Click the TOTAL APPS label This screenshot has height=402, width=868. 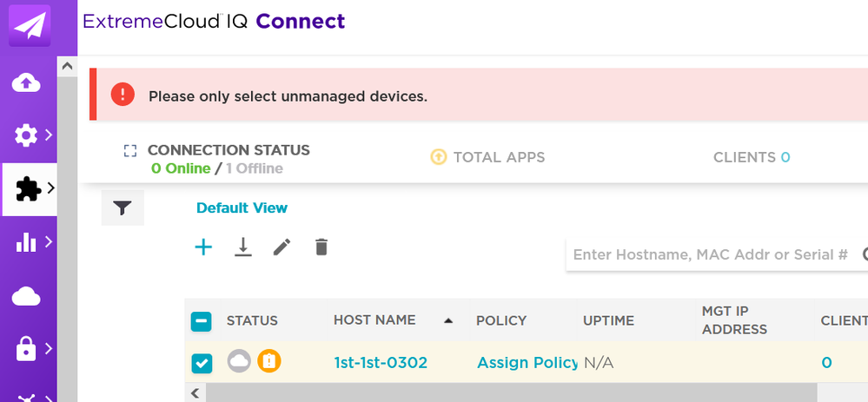click(x=500, y=158)
